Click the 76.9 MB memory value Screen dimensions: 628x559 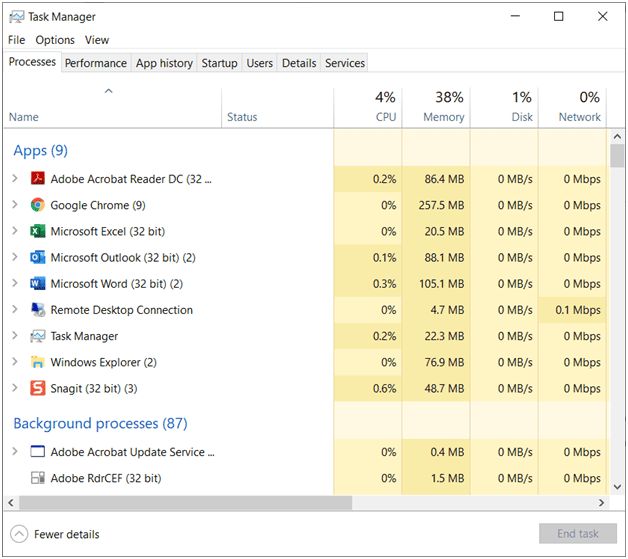(445, 362)
